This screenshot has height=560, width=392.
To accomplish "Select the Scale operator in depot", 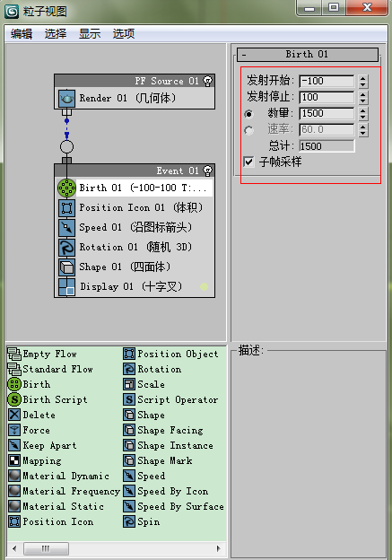I will click(x=144, y=384).
